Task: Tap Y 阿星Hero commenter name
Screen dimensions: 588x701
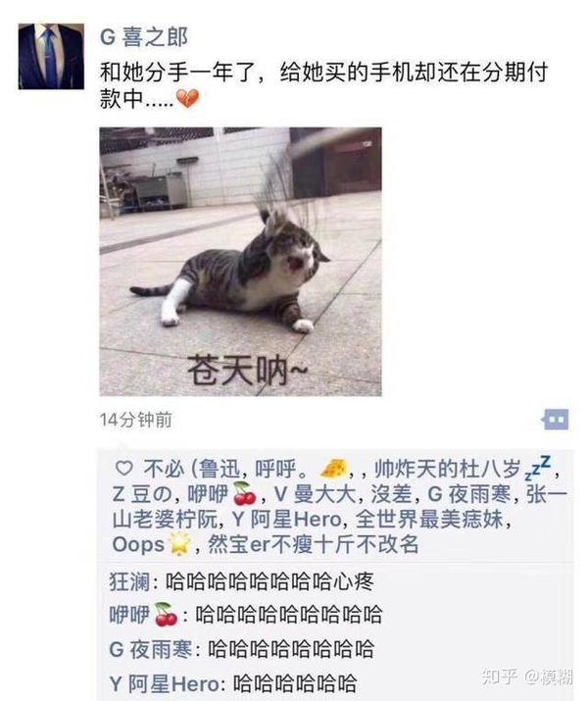Action: coord(165,683)
